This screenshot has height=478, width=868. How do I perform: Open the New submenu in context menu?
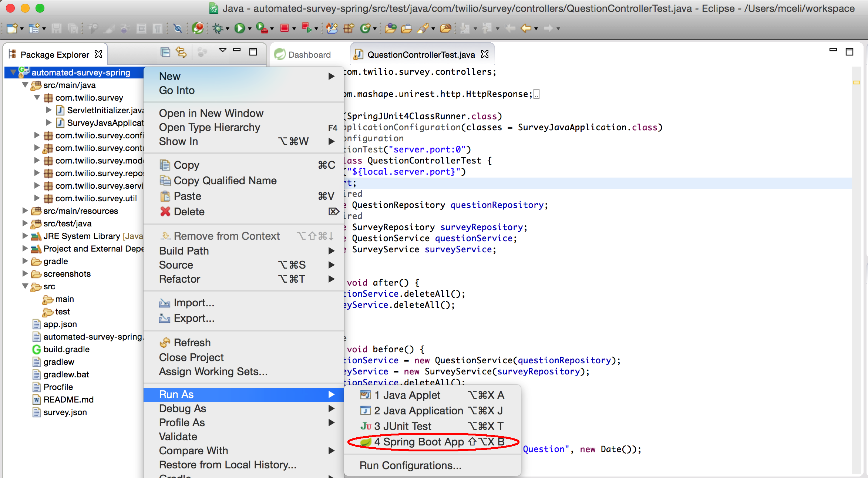[244, 76]
